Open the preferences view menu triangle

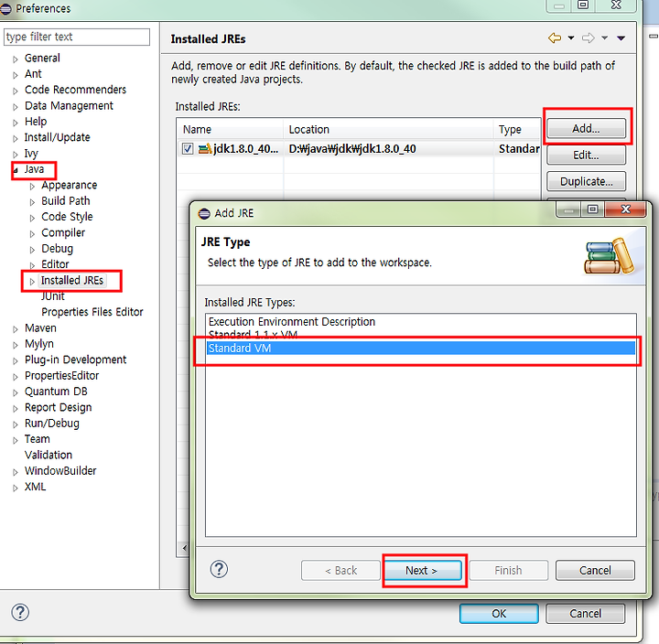click(x=621, y=38)
